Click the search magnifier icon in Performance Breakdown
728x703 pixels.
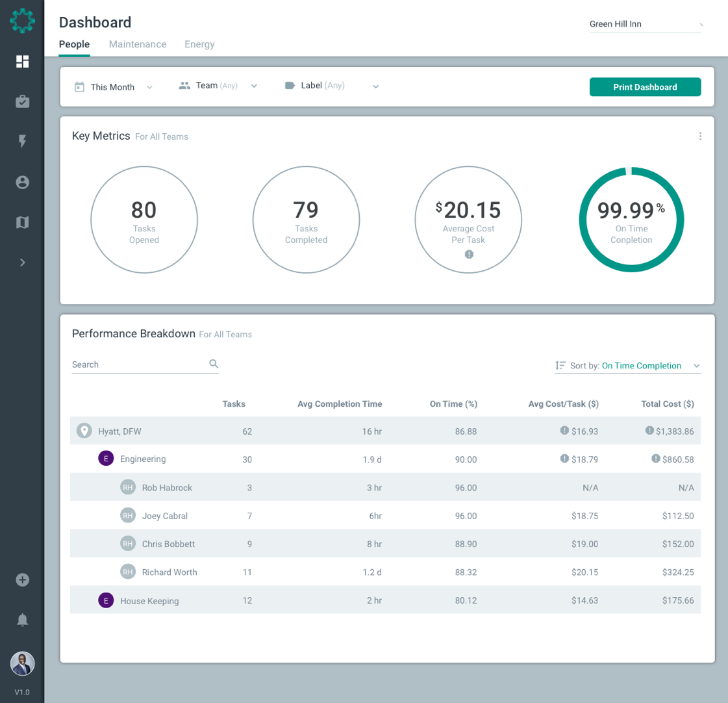pyautogui.click(x=214, y=363)
